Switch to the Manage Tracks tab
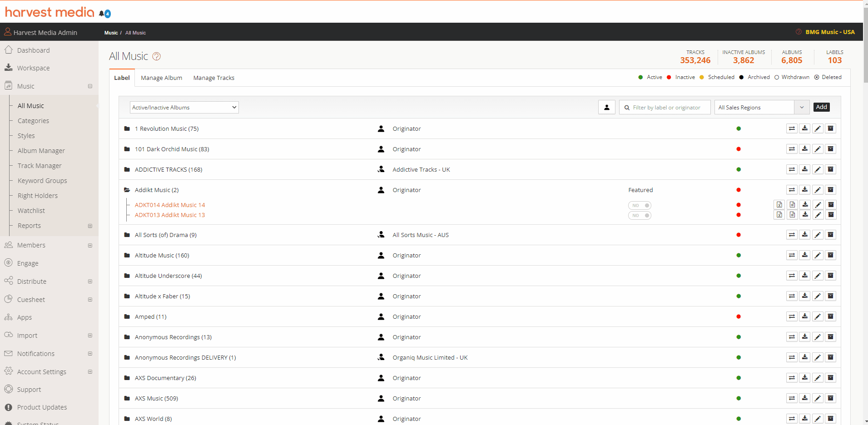 pos(214,78)
